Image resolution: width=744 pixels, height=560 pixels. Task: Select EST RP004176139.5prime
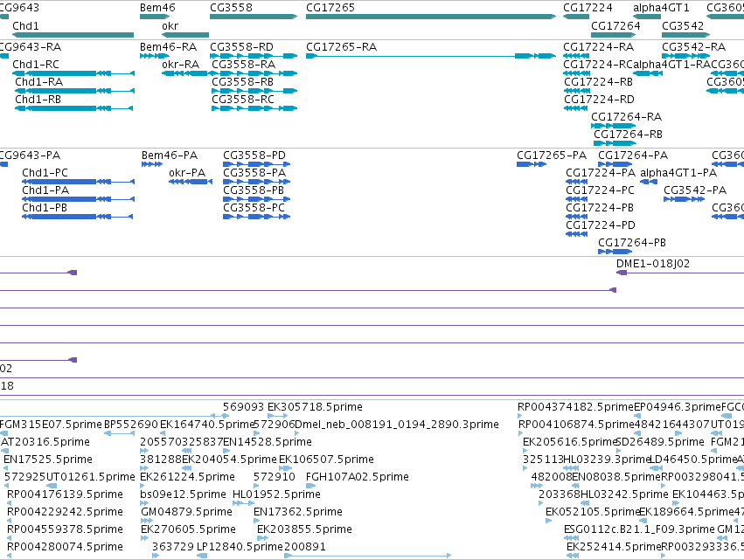click(65, 494)
